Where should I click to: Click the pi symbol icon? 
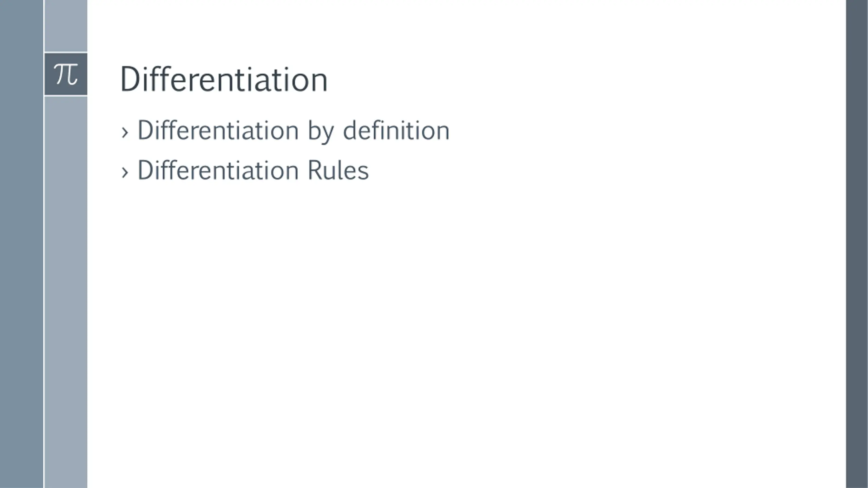[x=66, y=74]
